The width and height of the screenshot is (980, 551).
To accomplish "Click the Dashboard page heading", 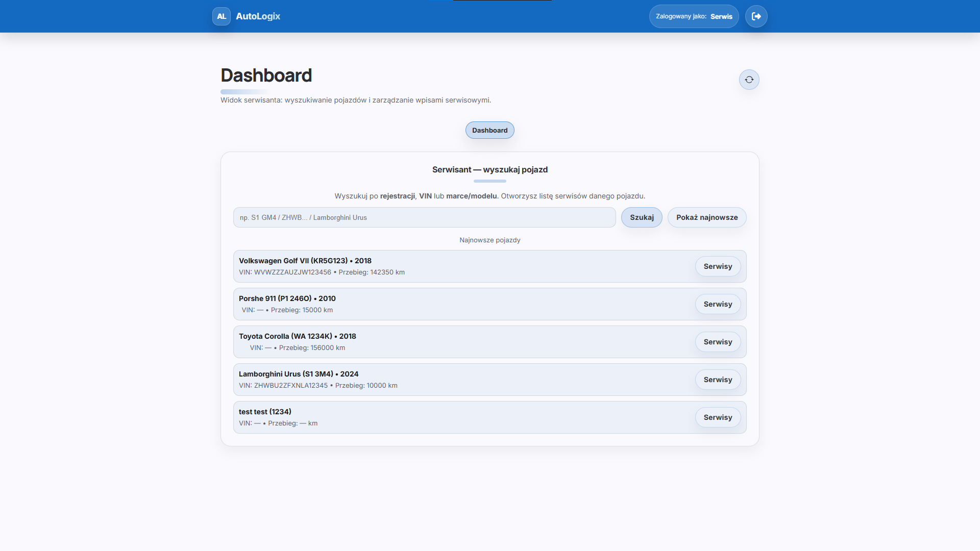I will (266, 76).
